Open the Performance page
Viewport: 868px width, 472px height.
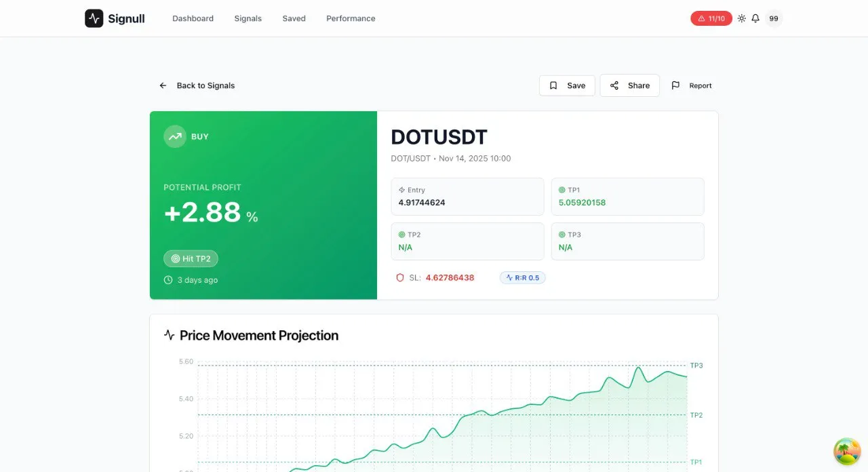point(351,18)
